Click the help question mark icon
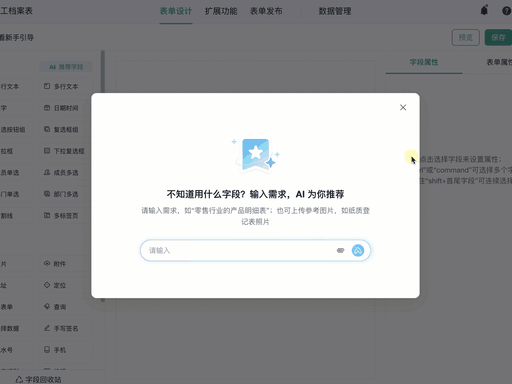 point(507,11)
